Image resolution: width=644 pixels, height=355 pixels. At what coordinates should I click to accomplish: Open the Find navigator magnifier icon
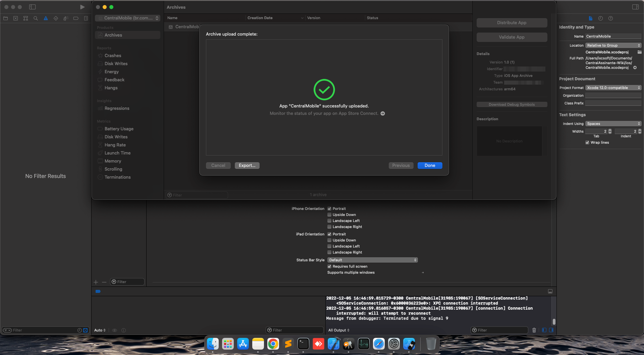[36, 18]
